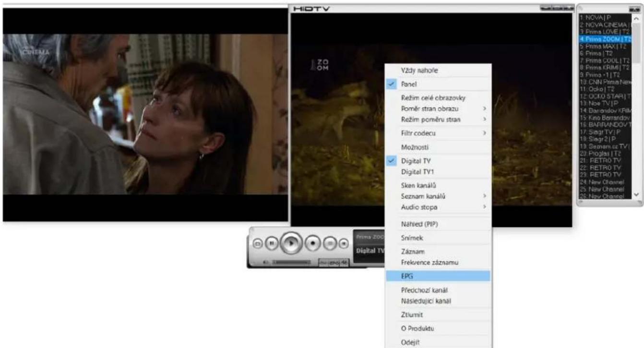Expand the Režim poměru stran submenu

(438, 119)
